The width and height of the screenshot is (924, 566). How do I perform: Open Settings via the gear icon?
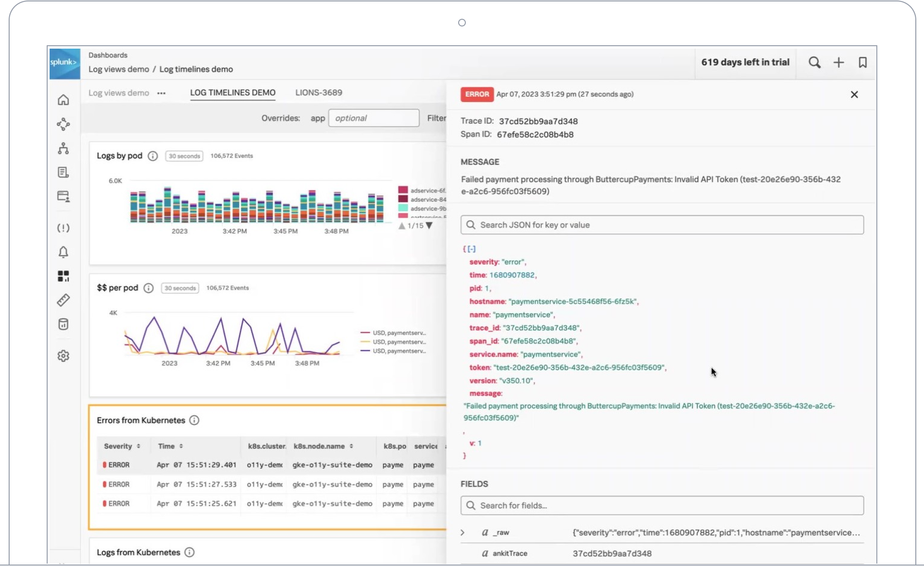(63, 355)
